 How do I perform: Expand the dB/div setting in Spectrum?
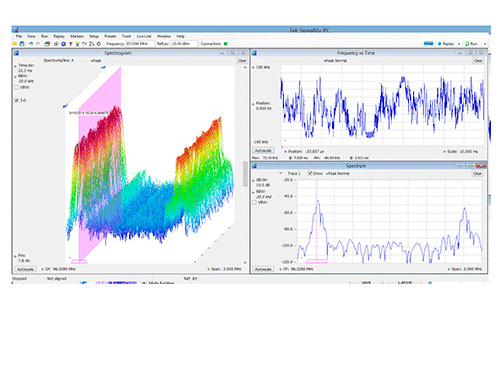(253, 180)
